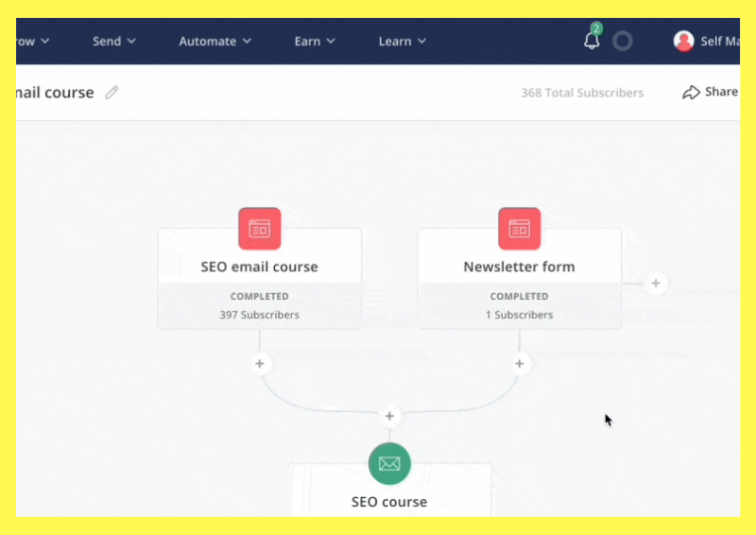This screenshot has height=535, width=756.
Task: Click the pencil icon to rename automation
Action: pos(112,93)
